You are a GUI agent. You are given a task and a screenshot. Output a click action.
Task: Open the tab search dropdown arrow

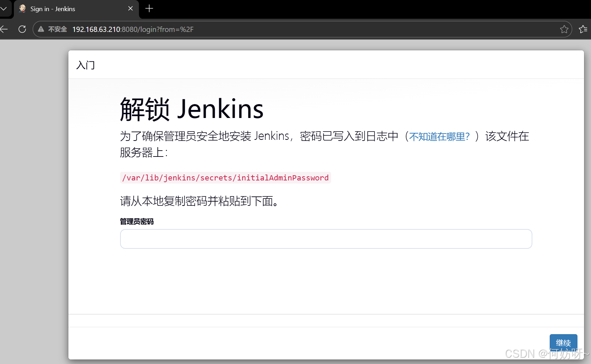(3, 8)
